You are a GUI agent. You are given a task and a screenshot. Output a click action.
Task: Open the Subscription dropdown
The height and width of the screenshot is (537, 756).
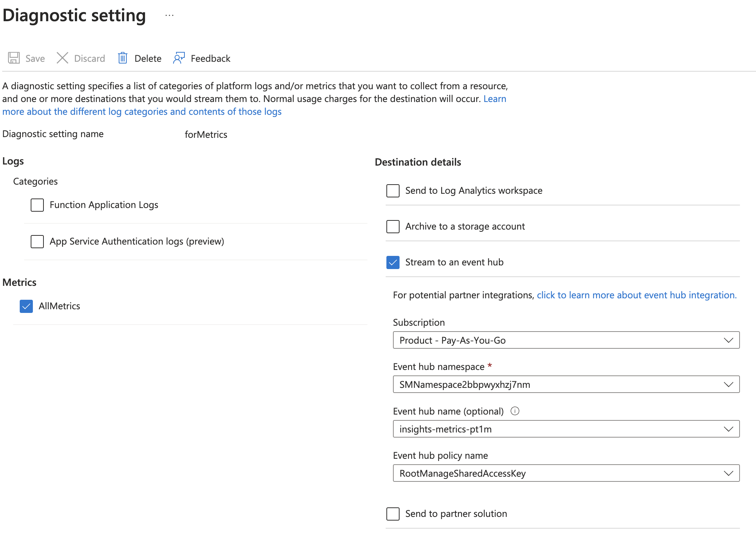pos(728,340)
